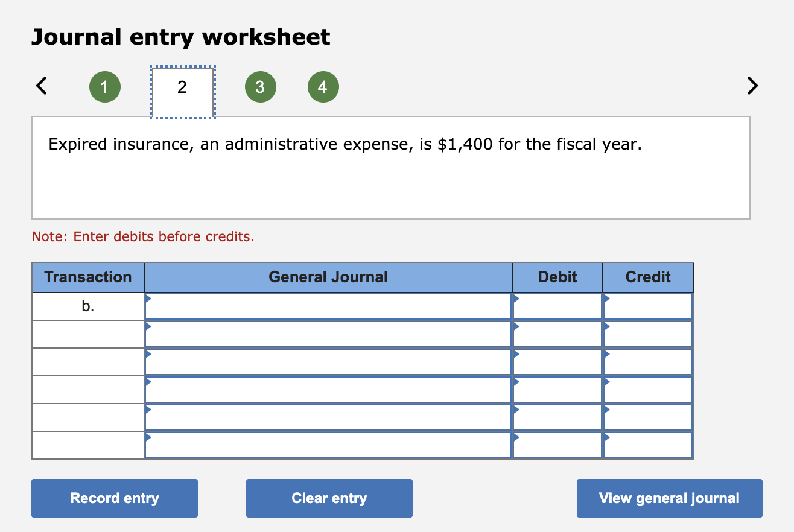
Task: Click the left navigation arrow
Action: click(40, 86)
